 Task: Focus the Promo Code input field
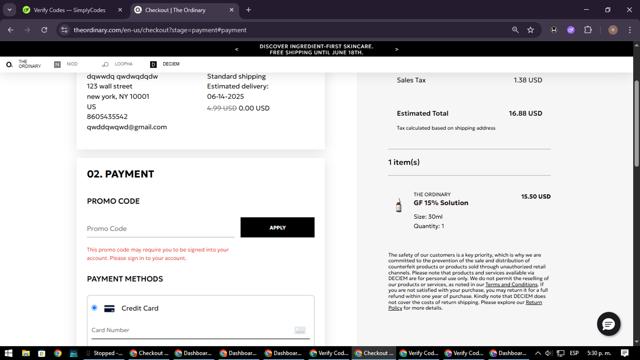160,228
